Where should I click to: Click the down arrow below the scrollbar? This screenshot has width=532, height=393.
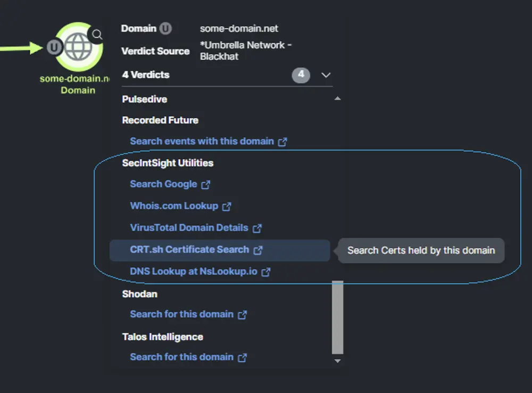pyautogui.click(x=338, y=361)
